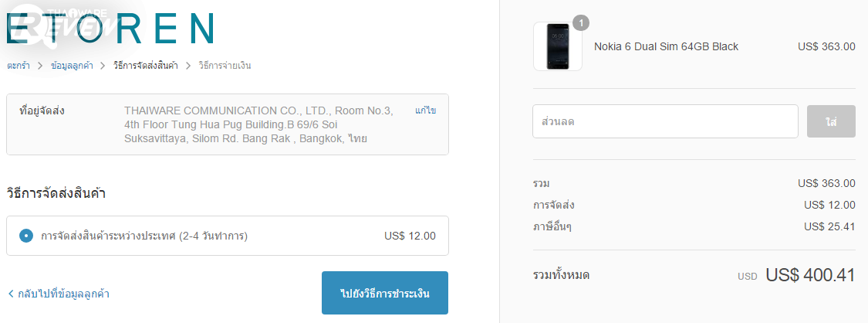Click the วิธีการจัดส่งสินค้า breadcrumb step
The height and width of the screenshot is (323, 868).
coord(145,66)
